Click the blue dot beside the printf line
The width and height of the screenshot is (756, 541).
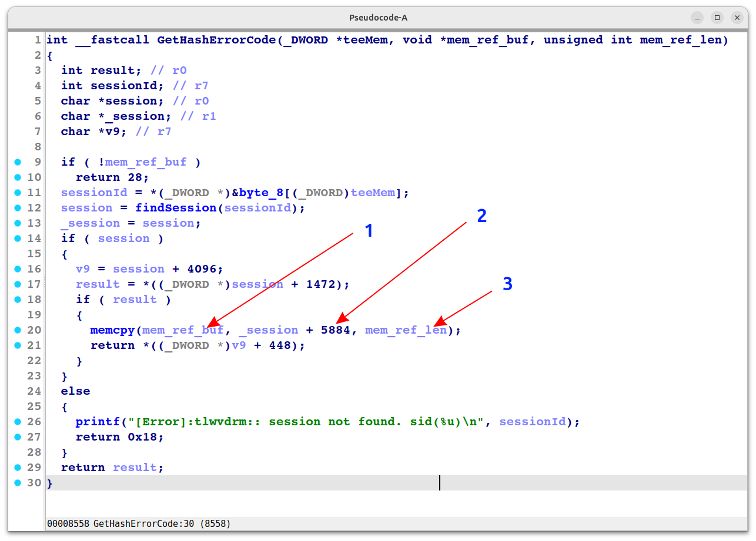pyautogui.click(x=18, y=421)
